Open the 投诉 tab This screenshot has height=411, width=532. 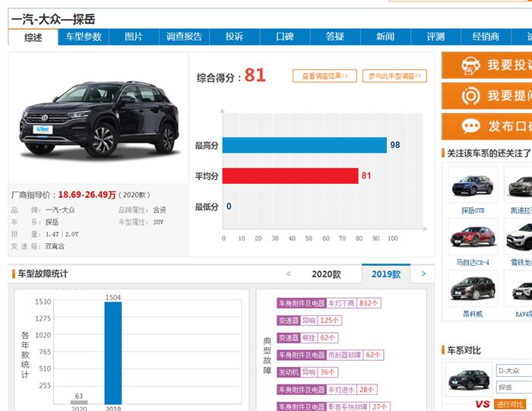[x=234, y=37]
